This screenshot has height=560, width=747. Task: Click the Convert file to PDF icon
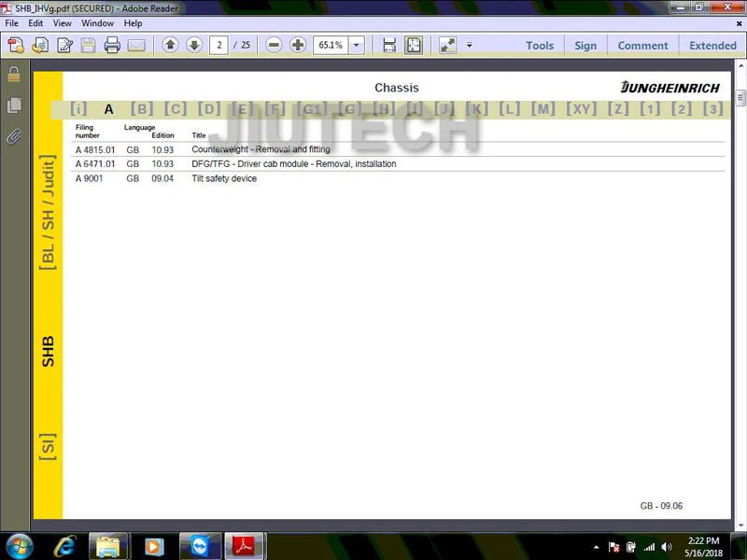point(40,45)
